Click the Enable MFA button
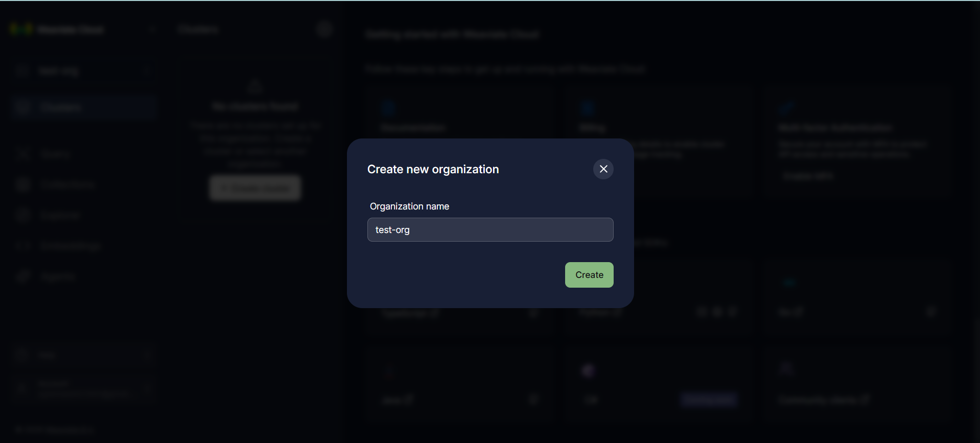The width and height of the screenshot is (980, 443). tap(808, 176)
